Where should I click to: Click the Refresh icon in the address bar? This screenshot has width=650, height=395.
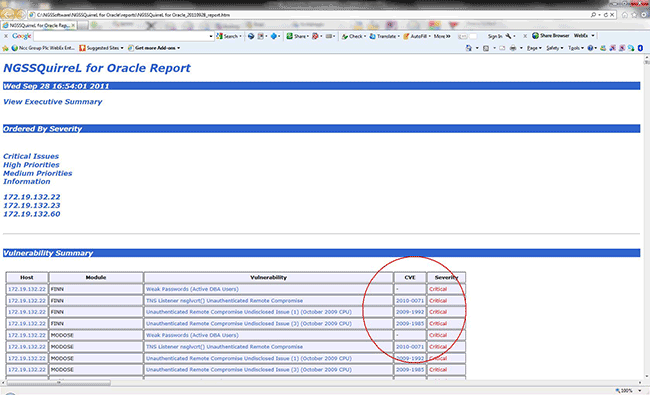coord(605,15)
